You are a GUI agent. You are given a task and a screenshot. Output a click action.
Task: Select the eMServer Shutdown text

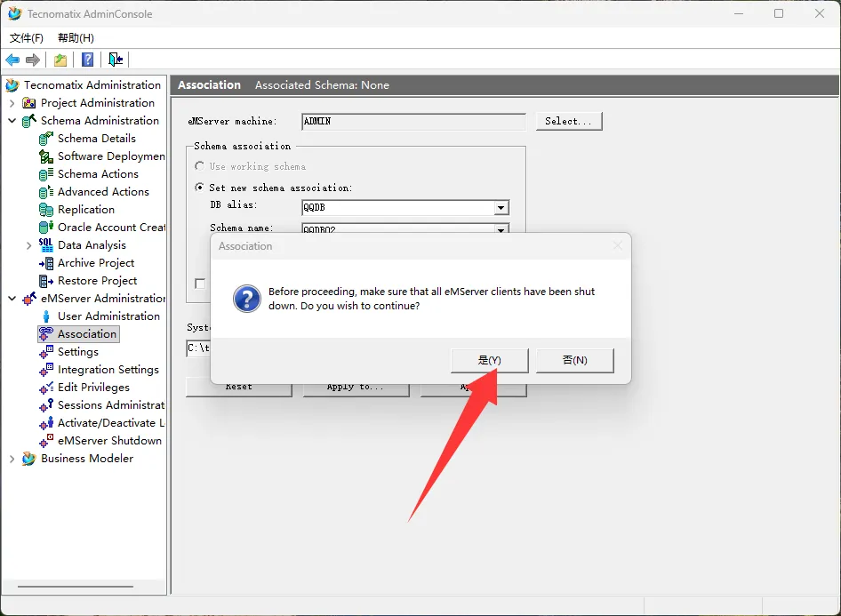109,441
